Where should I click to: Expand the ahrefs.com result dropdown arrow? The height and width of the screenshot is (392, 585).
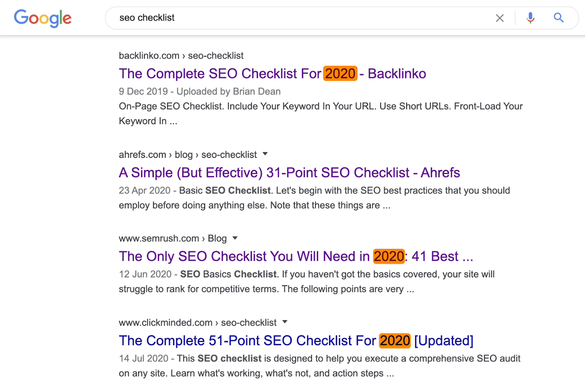265,154
